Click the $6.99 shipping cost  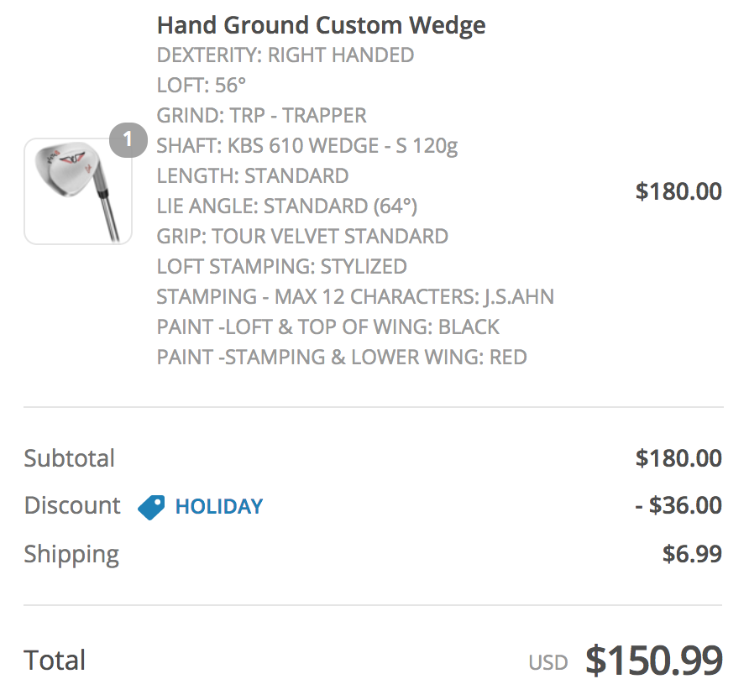(692, 554)
